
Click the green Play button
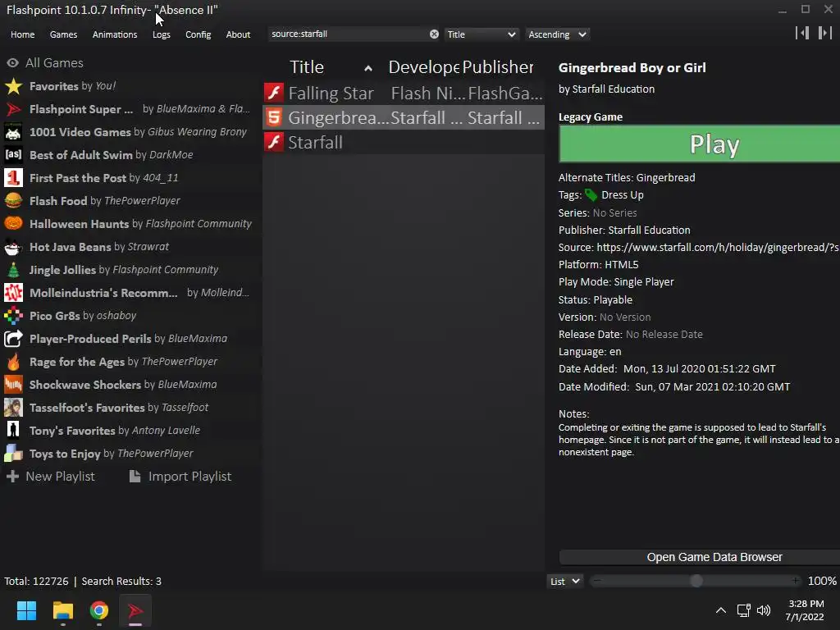(x=699, y=144)
